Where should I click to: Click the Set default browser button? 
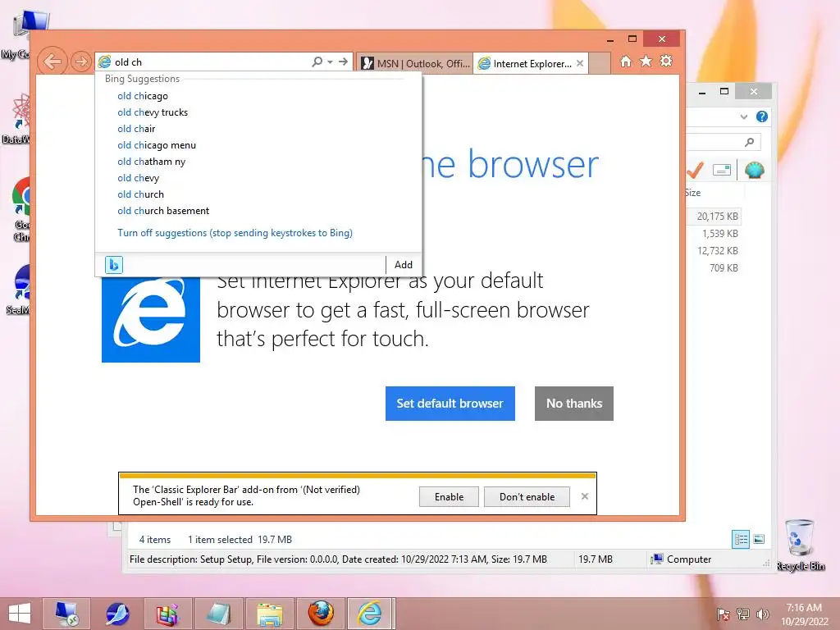point(450,404)
